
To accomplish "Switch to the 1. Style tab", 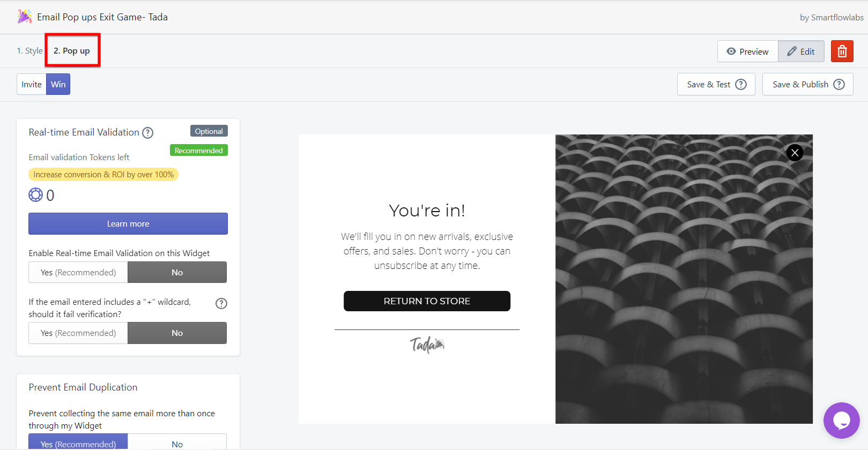I will 29,51.
